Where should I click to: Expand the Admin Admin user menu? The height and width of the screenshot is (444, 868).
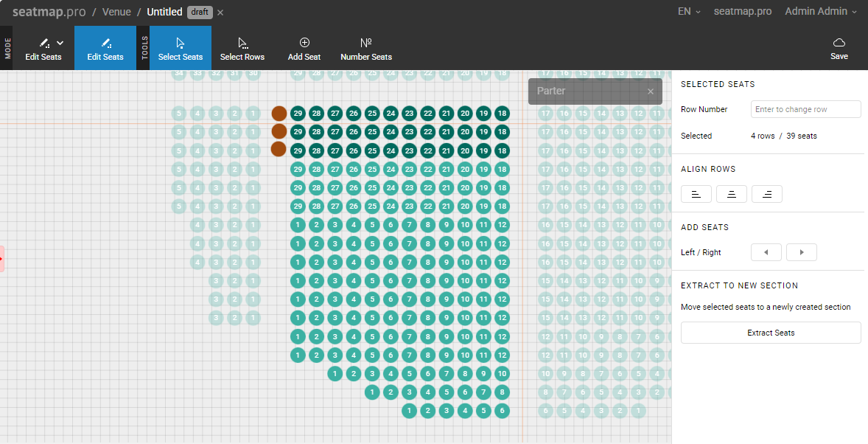(x=821, y=12)
